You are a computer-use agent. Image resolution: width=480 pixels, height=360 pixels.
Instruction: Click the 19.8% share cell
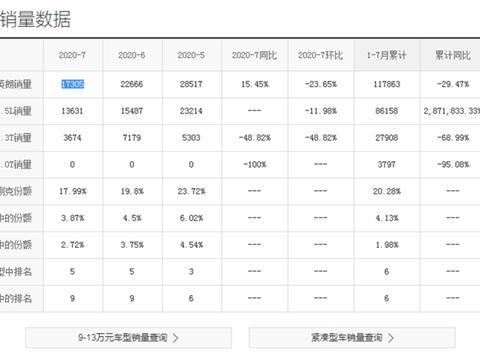[132, 191]
